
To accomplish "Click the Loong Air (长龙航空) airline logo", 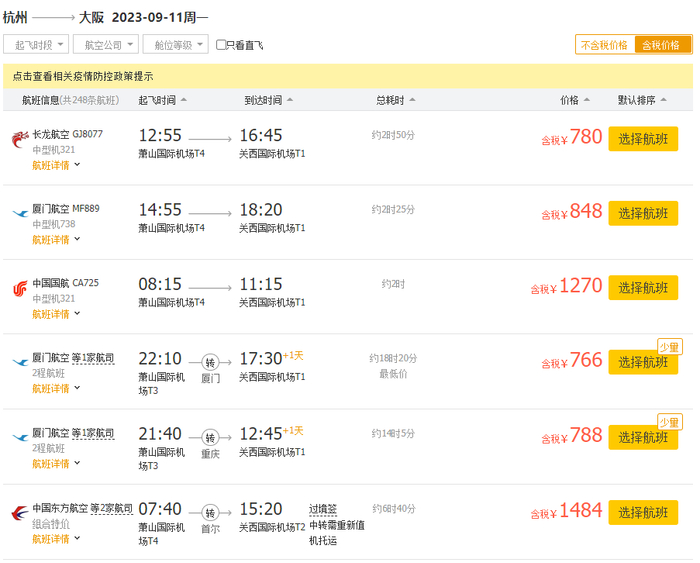I will coord(20,138).
